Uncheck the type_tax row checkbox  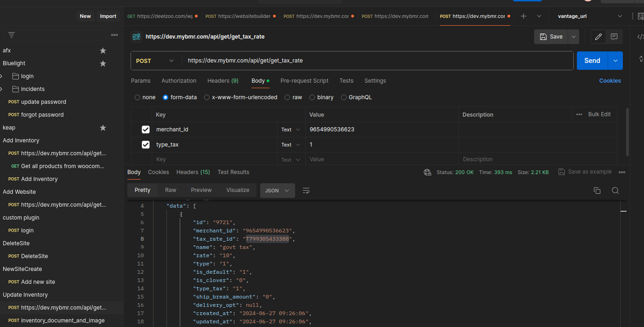(146, 145)
